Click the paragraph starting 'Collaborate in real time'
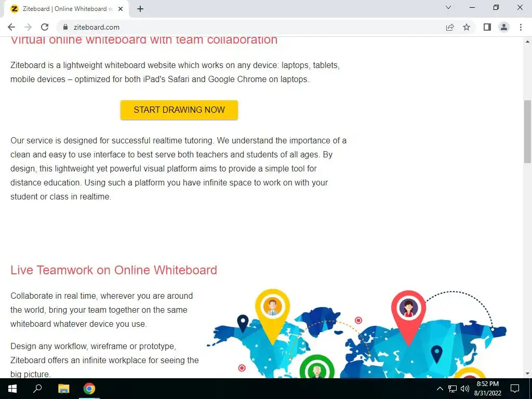The image size is (532, 399). click(x=102, y=310)
